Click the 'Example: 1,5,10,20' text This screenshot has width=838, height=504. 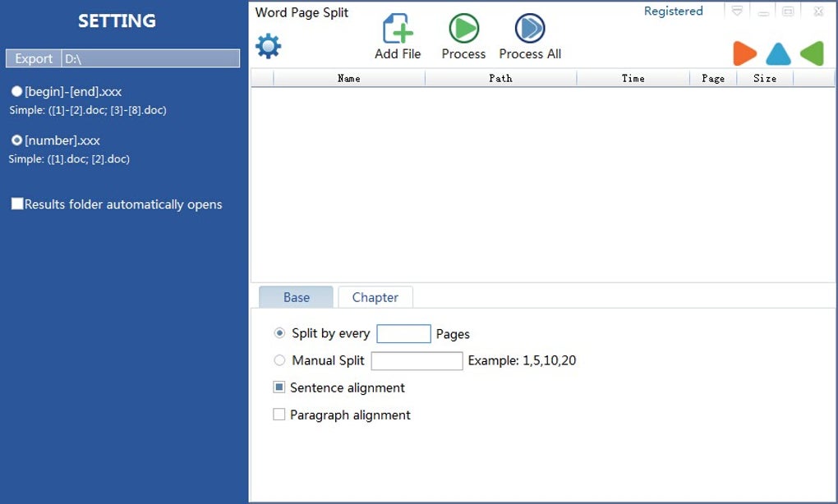click(x=522, y=360)
